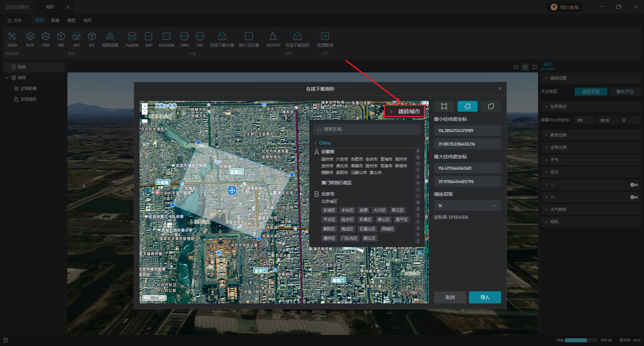The width and height of the screenshot is (644, 346).
Task: Collapse the 地球 tree node
Action: [7, 78]
